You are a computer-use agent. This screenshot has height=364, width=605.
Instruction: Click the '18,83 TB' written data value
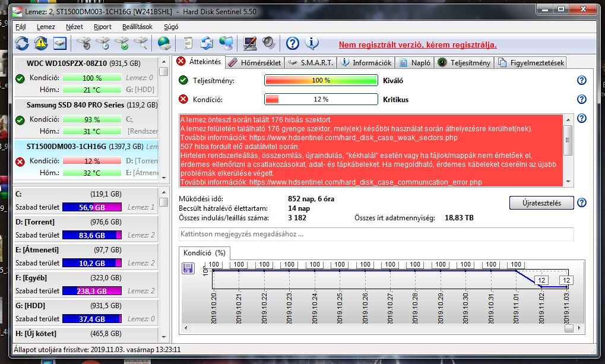point(459,218)
